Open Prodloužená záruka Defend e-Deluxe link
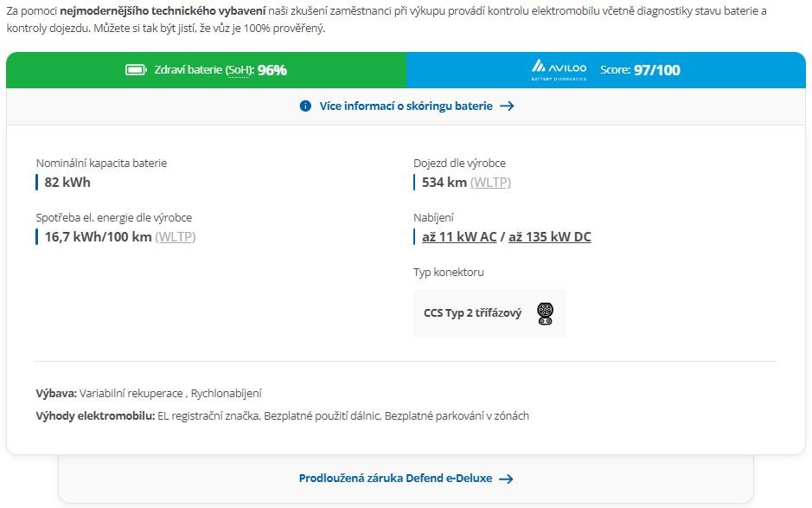 [396, 478]
